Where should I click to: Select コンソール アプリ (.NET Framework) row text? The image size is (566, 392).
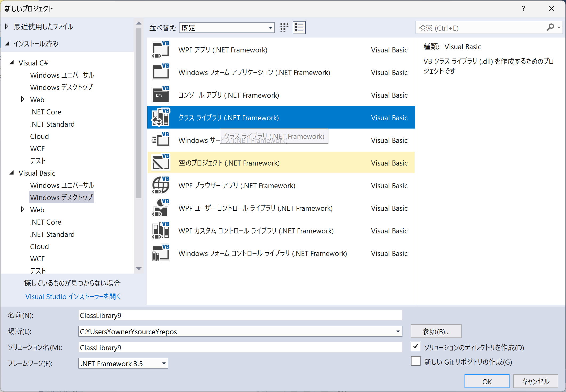click(x=229, y=95)
